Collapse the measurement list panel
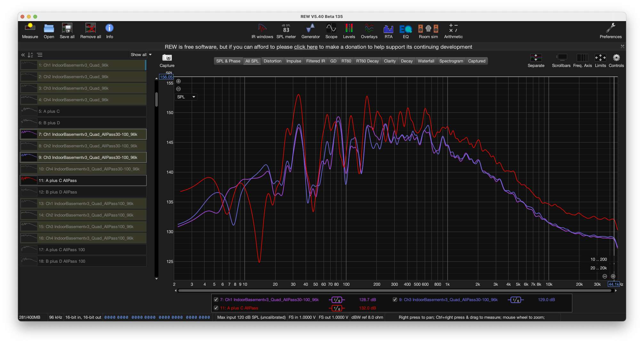Image resolution: width=644 pixels, height=345 pixels. point(23,55)
